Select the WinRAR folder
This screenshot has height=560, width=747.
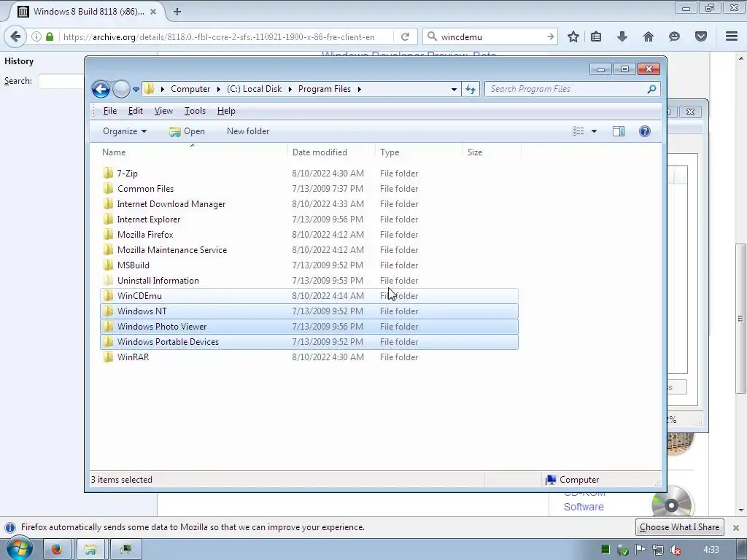click(x=309, y=357)
